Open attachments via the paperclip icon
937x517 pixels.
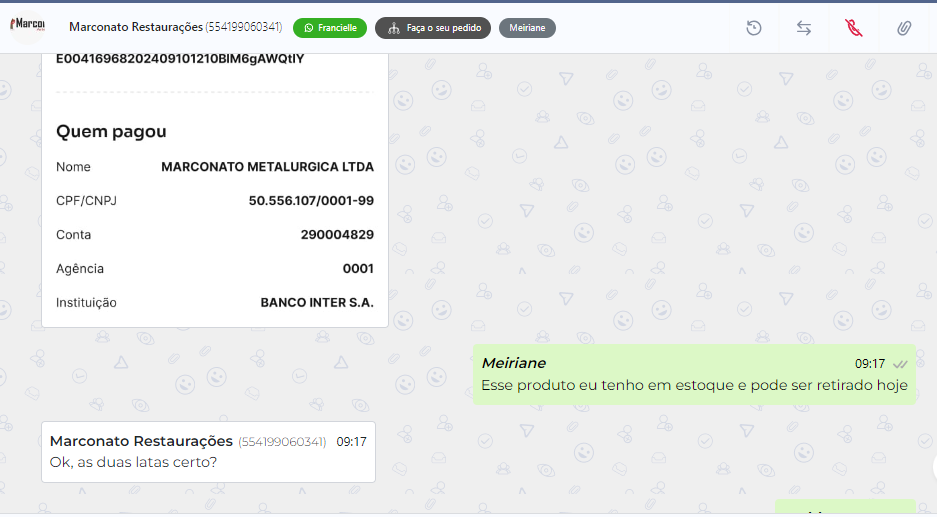(x=903, y=28)
